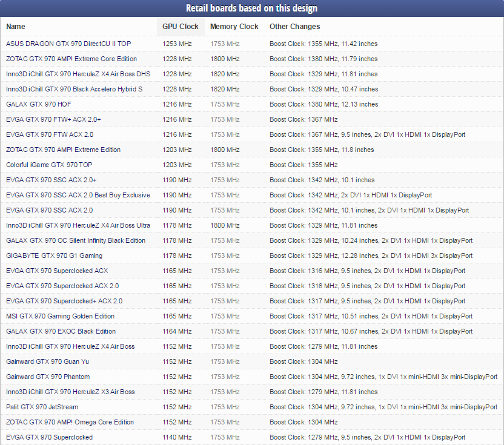Click 1800 MHz memory clock in ZOTAC Extreme Core row
The height and width of the screenshot is (445, 504).
click(225, 59)
